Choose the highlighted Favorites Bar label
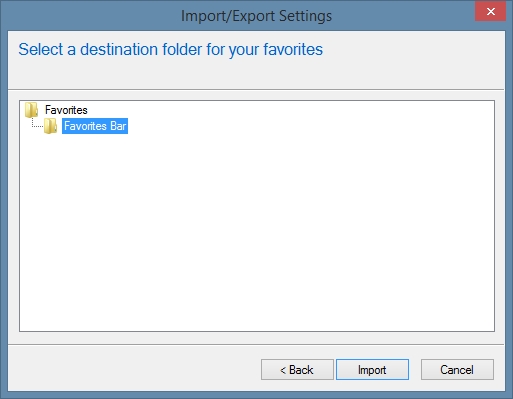513x399 pixels. pyautogui.click(x=95, y=126)
